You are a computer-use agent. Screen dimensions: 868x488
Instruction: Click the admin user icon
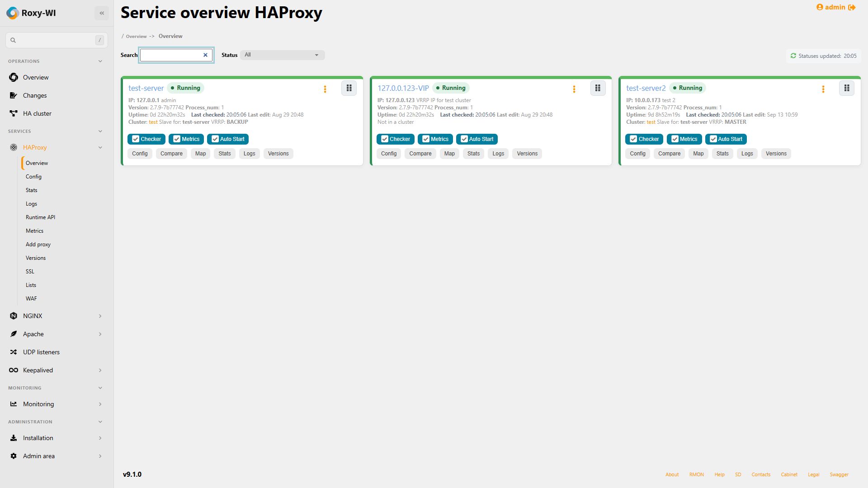[x=820, y=7]
